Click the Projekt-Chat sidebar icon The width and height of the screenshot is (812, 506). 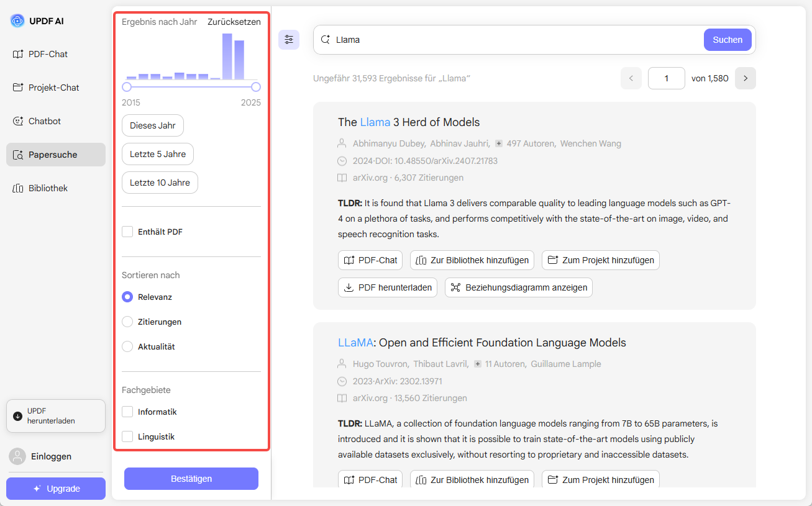18,88
